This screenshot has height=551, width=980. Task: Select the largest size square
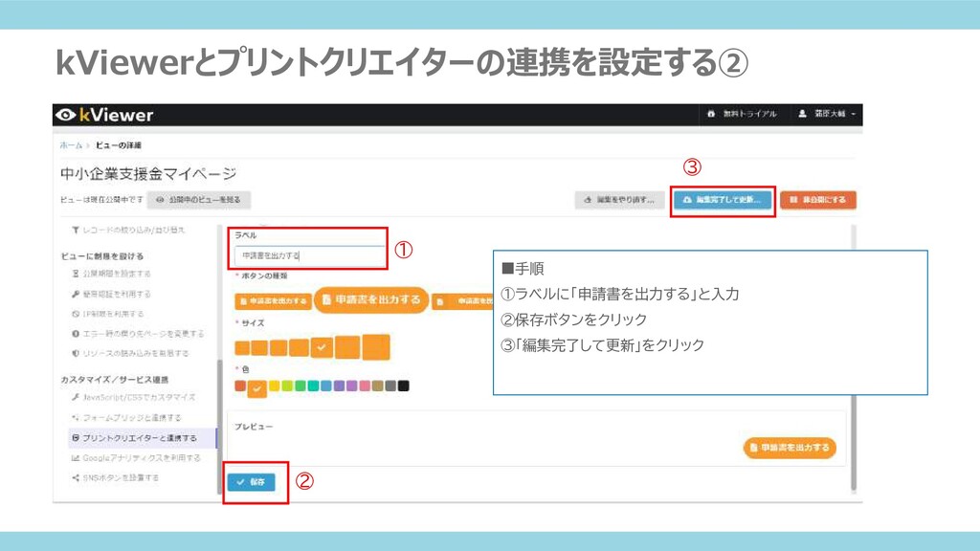click(375, 347)
